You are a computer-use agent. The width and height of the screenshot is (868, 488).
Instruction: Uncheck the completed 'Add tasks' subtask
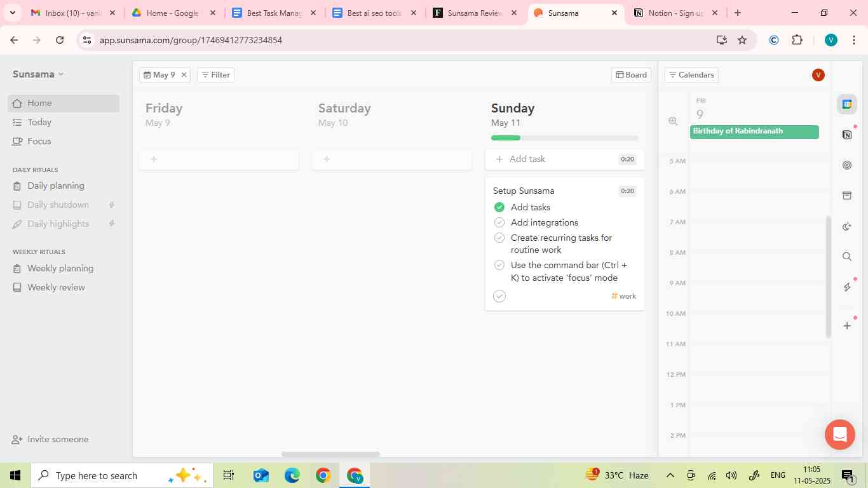pyautogui.click(x=499, y=207)
